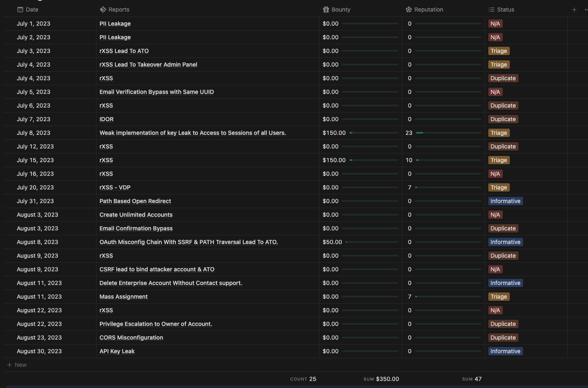
Task: Select the August 8, 2023 date cell
Action: (37, 242)
